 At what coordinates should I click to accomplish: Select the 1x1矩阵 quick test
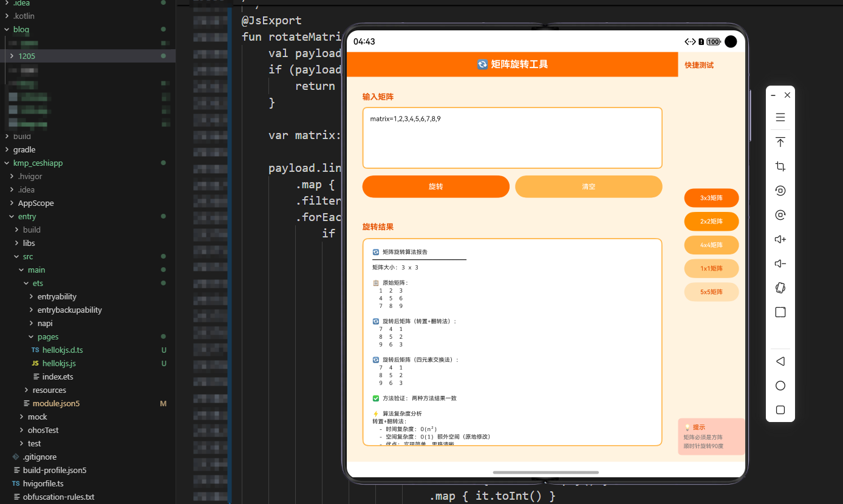[x=711, y=268]
